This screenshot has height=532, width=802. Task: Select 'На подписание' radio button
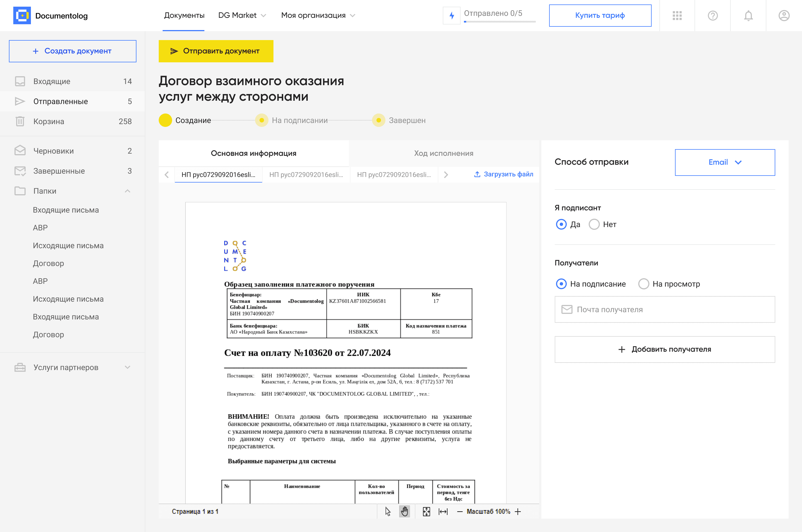tap(561, 284)
